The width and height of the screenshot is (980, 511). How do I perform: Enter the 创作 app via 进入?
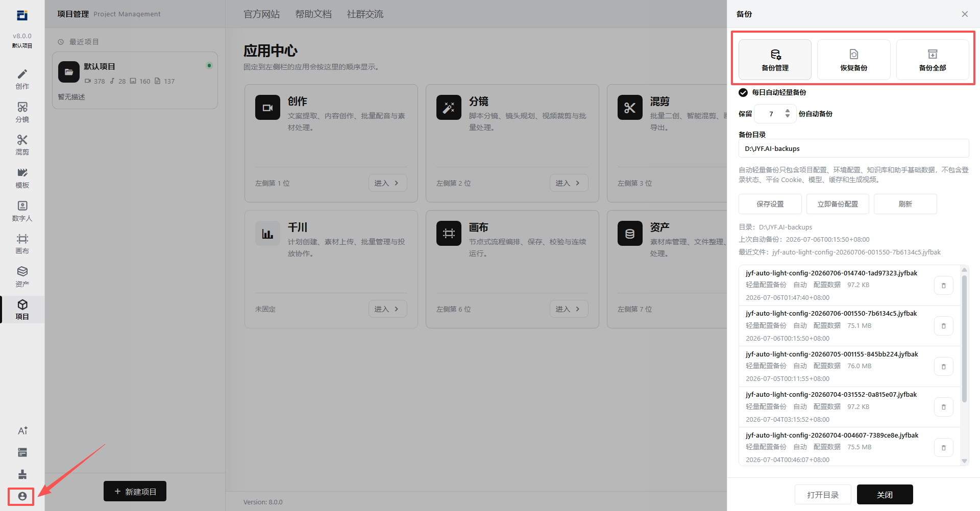pos(387,183)
